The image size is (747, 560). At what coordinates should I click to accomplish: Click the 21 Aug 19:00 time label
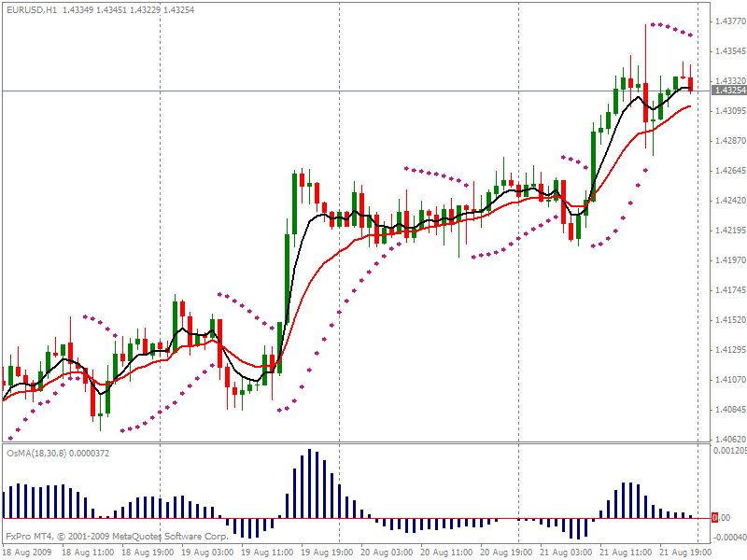coord(684,553)
